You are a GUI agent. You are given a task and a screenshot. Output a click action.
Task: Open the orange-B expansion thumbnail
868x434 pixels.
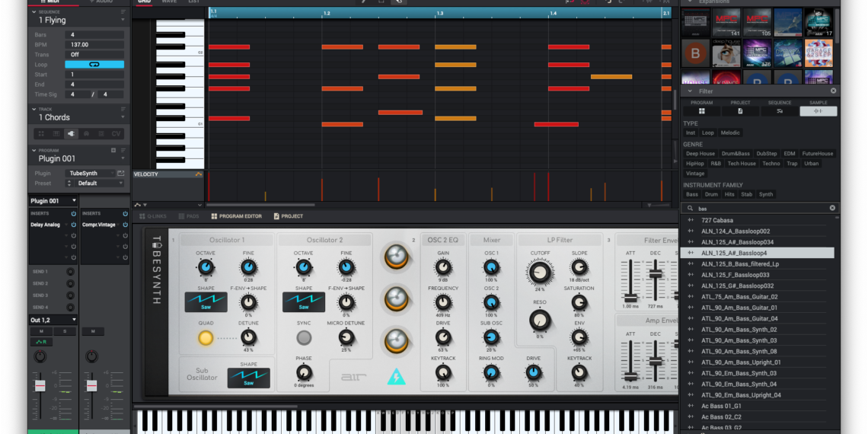coord(695,53)
